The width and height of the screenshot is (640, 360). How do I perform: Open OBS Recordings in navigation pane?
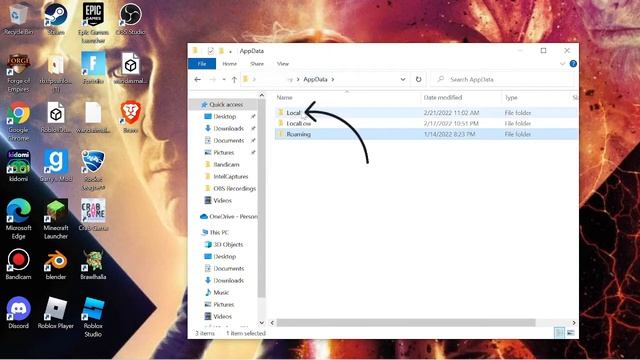coord(234,188)
